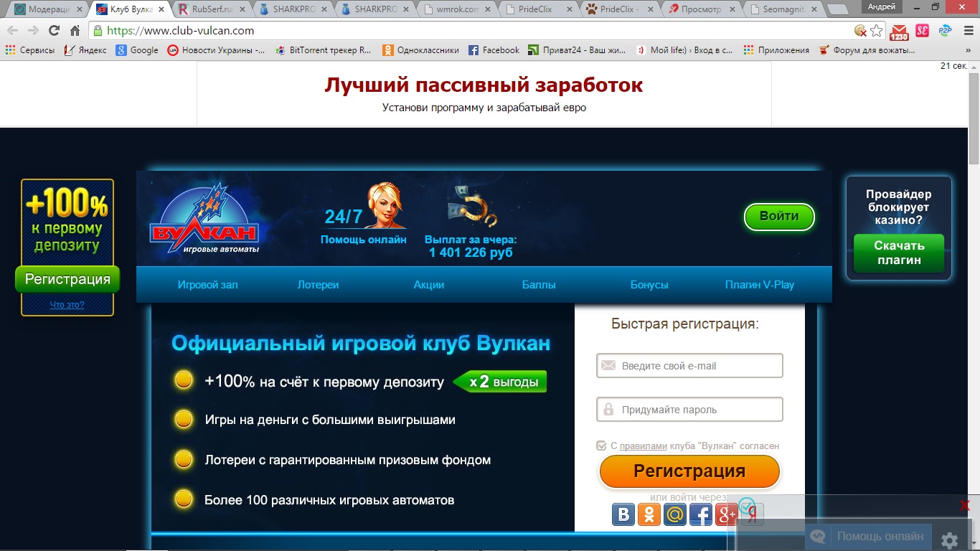Click the password input field
980x551 pixels.
[x=689, y=410]
